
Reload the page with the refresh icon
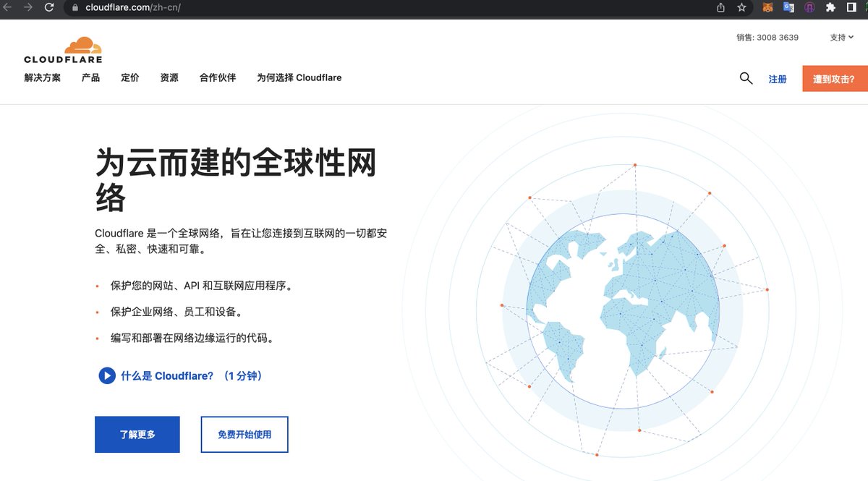pos(49,7)
